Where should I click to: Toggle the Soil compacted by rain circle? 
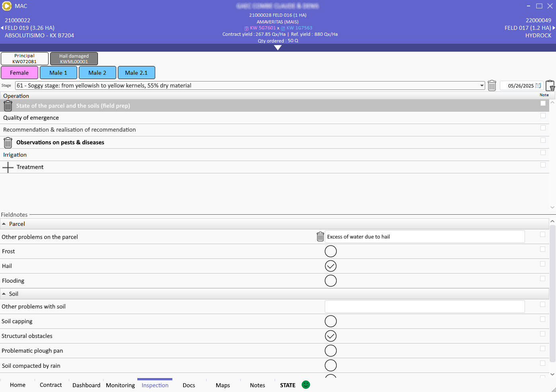331,365
